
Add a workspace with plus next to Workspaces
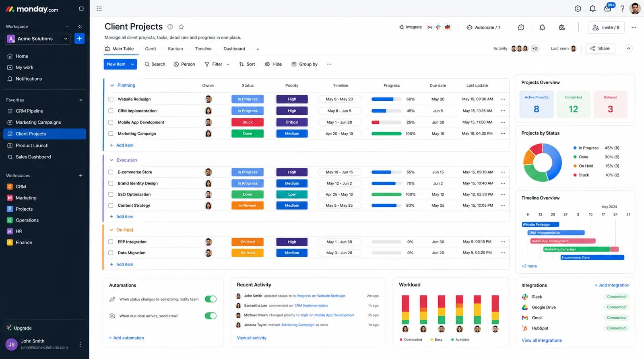click(80, 176)
